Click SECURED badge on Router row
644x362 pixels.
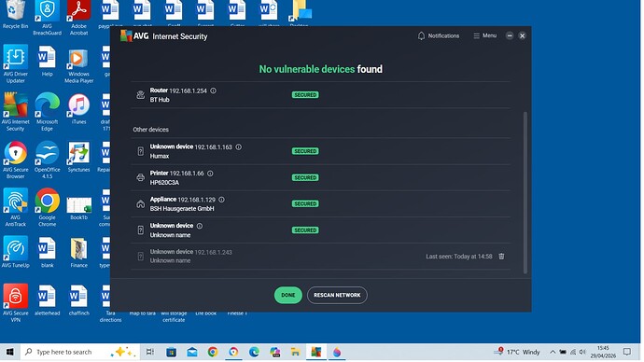[x=305, y=95]
